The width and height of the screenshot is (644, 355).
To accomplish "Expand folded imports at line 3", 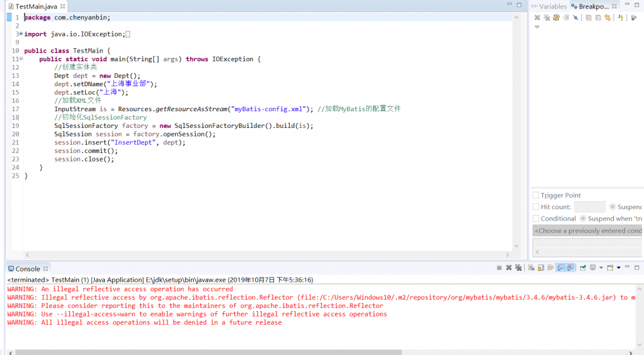I will pyautogui.click(x=21, y=33).
